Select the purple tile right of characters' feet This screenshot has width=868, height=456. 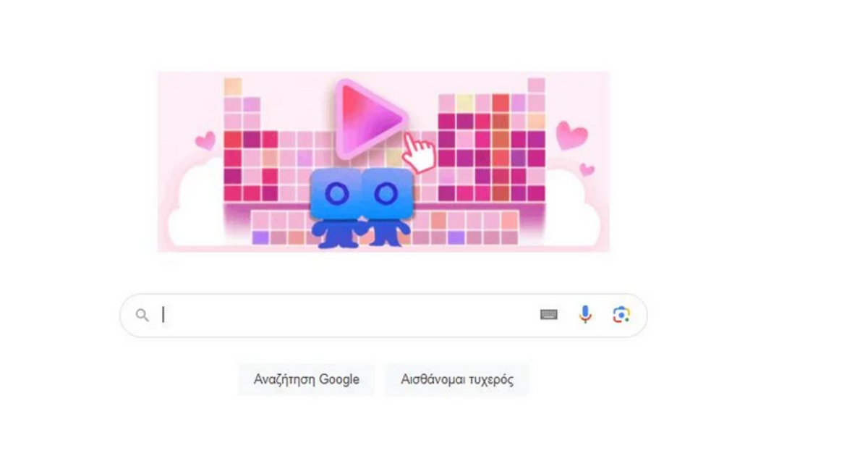tap(455, 237)
